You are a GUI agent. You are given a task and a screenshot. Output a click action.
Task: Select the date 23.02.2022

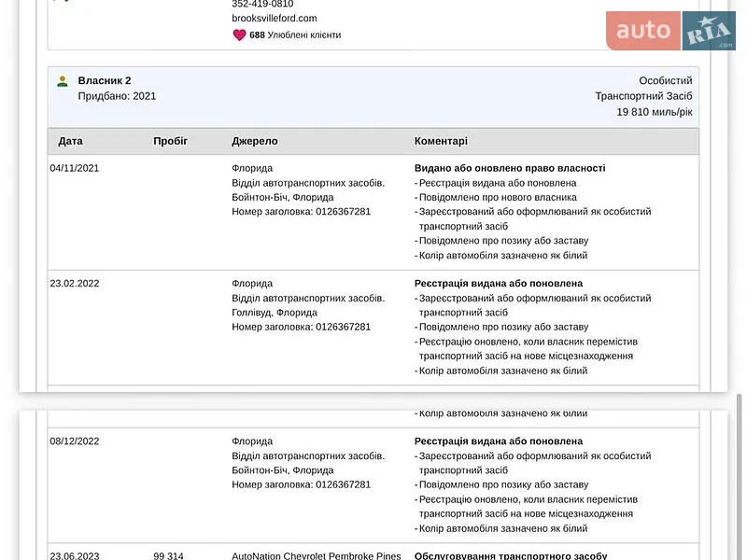click(75, 284)
